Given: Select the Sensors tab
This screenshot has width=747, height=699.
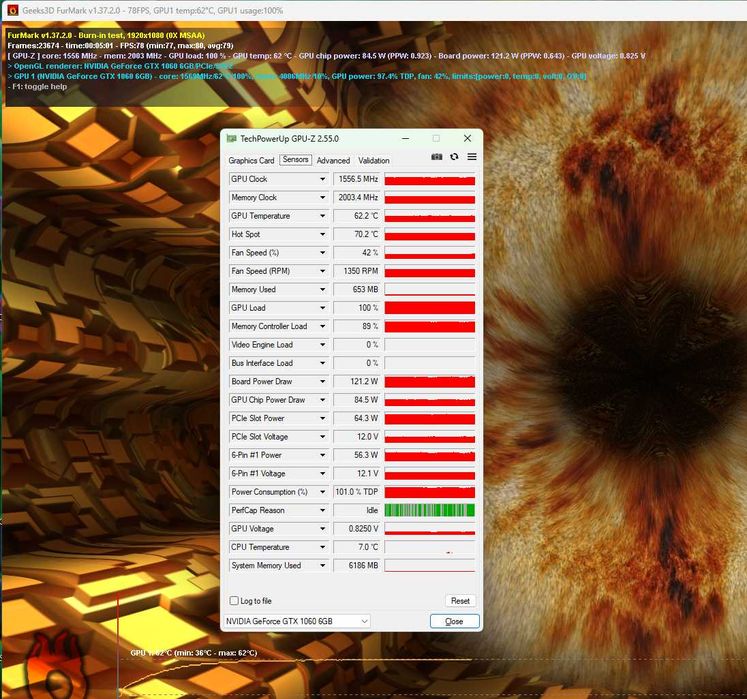Looking at the screenshot, I should (x=295, y=160).
